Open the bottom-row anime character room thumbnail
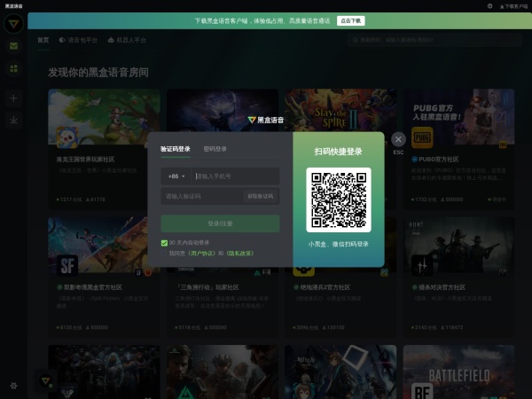The height and width of the screenshot is (399, 532). [x=340, y=372]
